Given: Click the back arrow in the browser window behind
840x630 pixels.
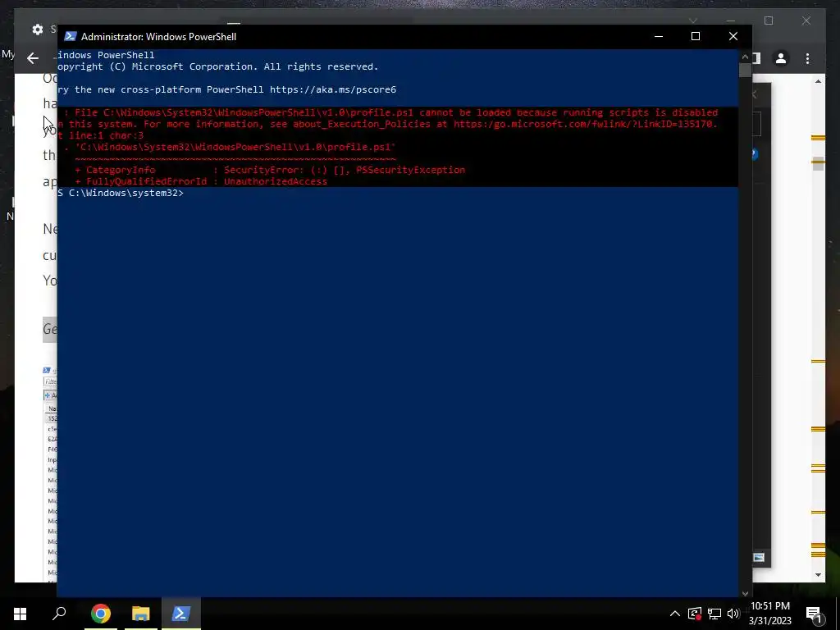Looking at the screenshot, I should coord(33,58).
